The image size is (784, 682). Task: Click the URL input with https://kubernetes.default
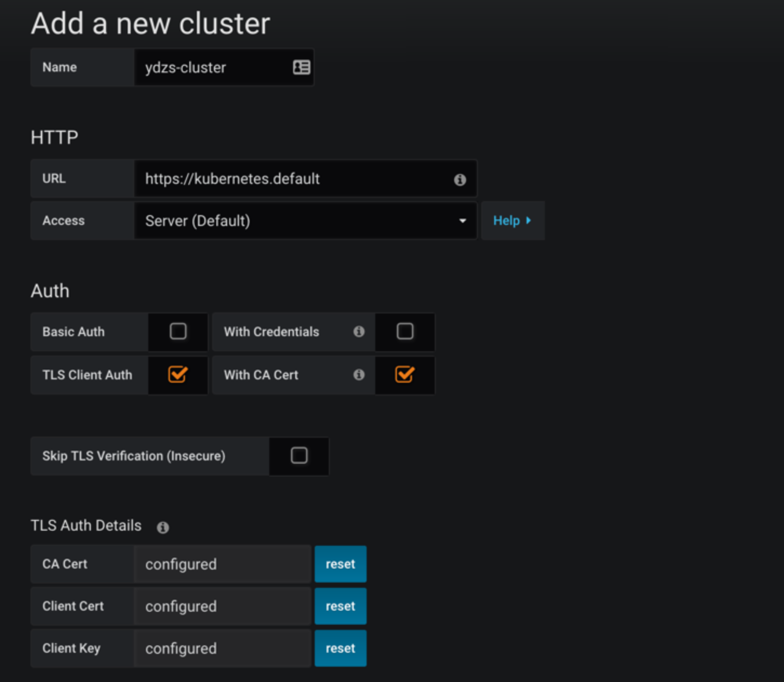(305, 178)
